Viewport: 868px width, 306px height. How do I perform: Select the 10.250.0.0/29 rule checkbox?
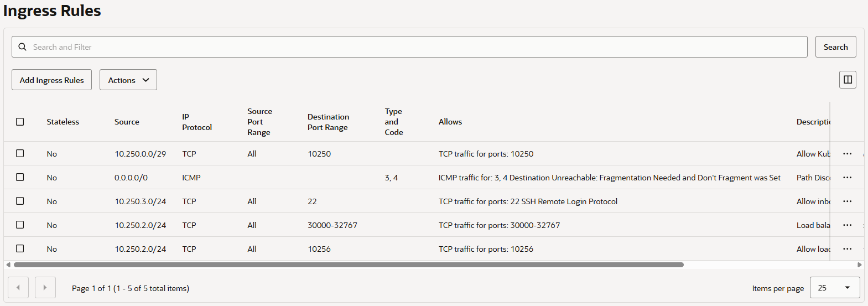point(20,153)
